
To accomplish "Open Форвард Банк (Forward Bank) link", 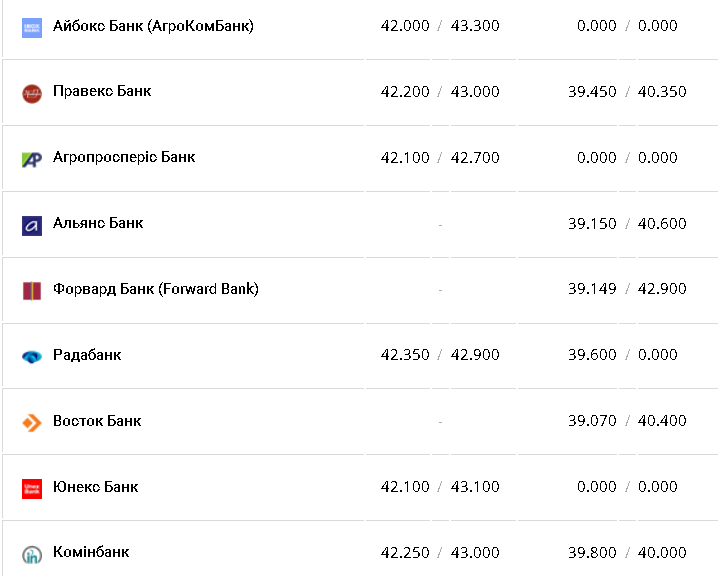I will click(x=156, y=289).
